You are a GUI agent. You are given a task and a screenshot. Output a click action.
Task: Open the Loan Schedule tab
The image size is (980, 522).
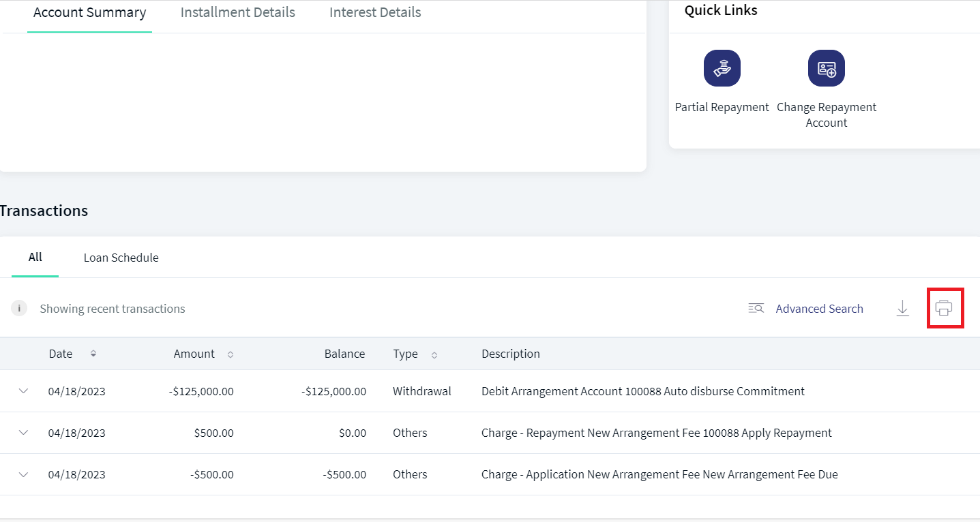pyautogui.click(x=121, y=258)
